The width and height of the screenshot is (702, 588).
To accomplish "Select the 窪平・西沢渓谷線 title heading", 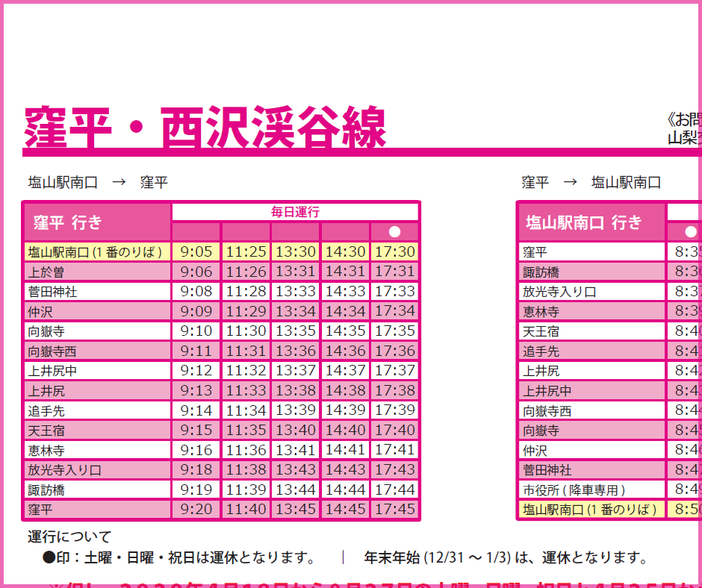I will [205, 128].
